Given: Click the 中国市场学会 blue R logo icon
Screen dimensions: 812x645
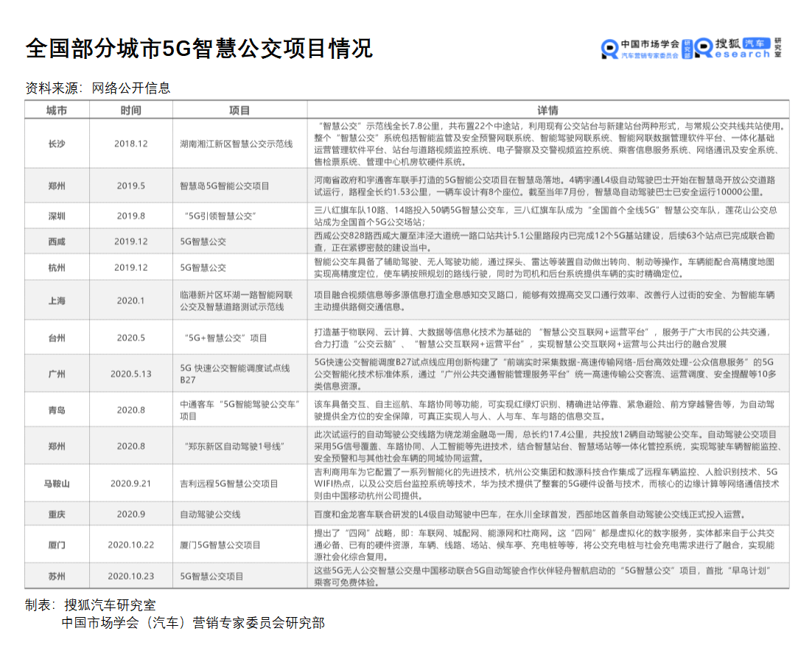Looking at the screenshot, I should [x=610, y=49].
